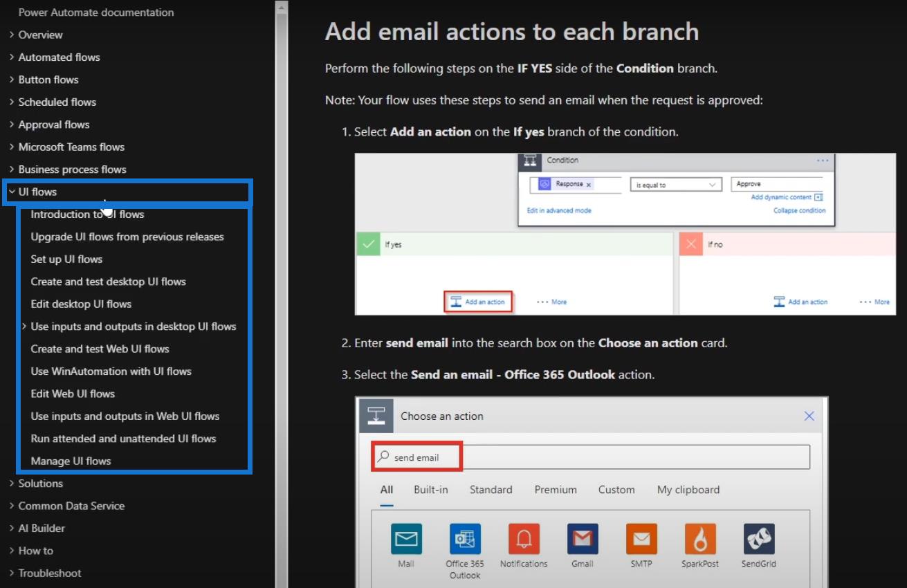This screenshot has height=588, width=907.
Task: Click the Mail connector icon
Action: (x=406, y=539)
